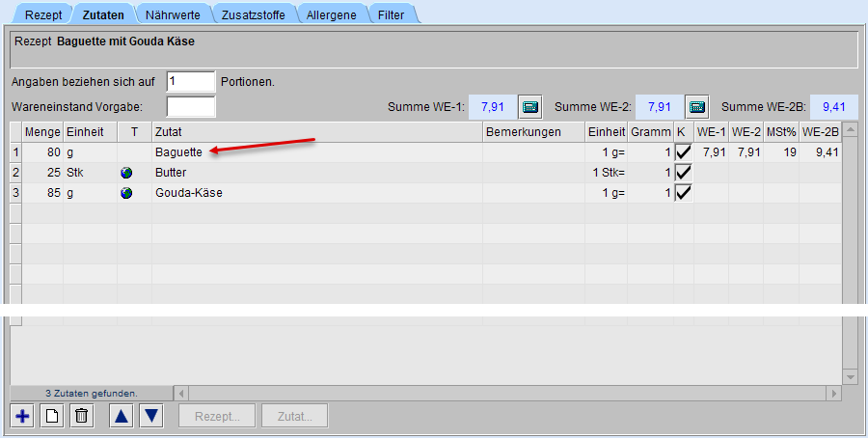
Task: Click the Menge column header
Action: [42, 132]
